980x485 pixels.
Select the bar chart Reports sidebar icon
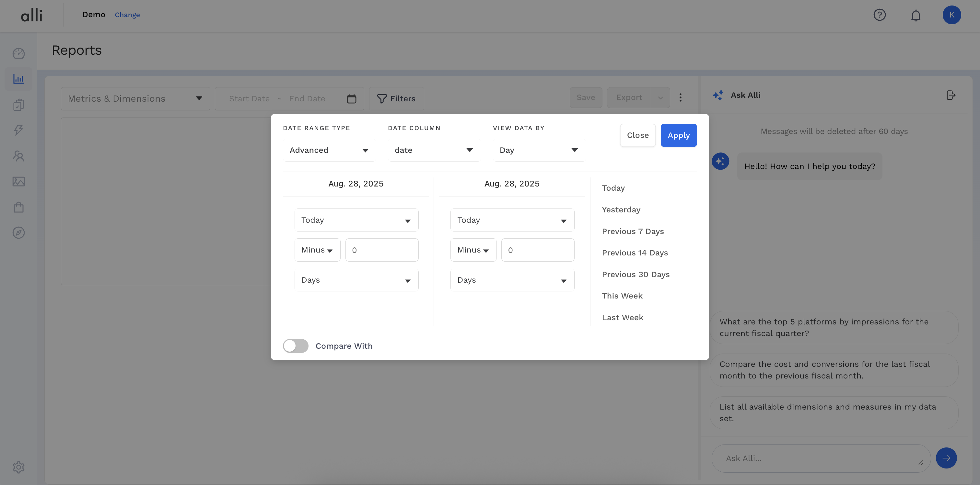click(19, 79)
